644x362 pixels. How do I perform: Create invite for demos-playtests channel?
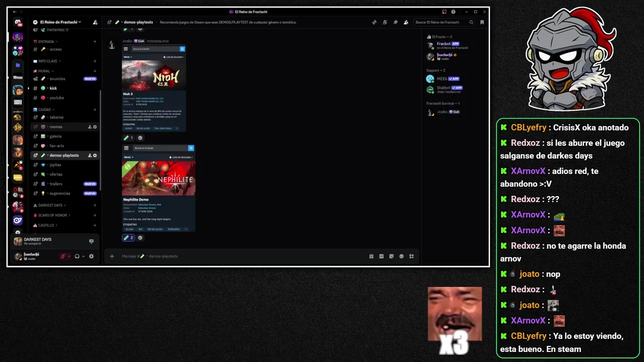[x=90, y=155]
